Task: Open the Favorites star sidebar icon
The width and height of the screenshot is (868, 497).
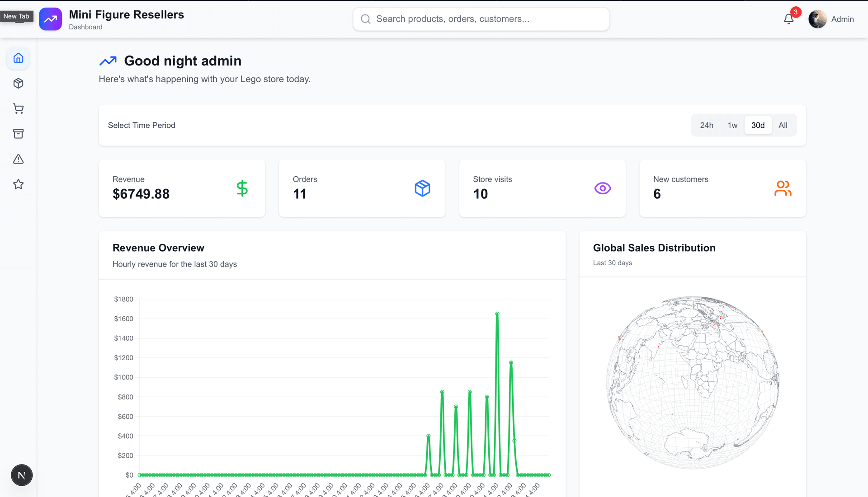Action: coord(18,184)
